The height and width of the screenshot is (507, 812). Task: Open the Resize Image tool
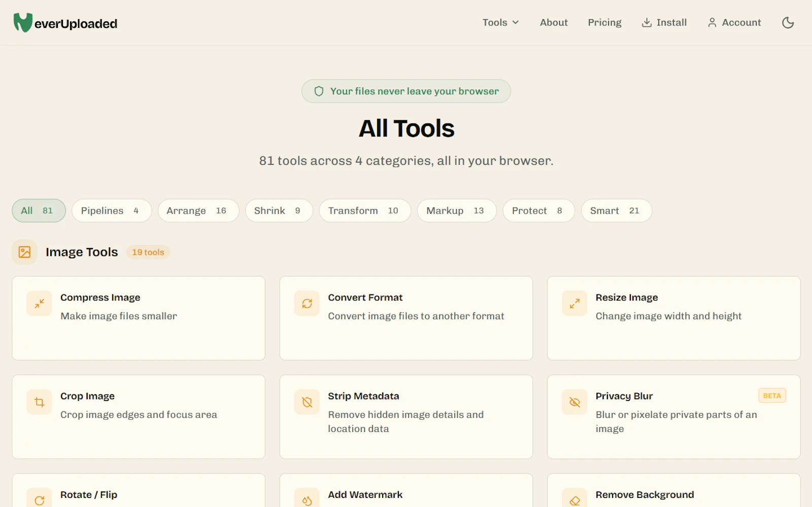pyautogui.click(x=673, y=318)
